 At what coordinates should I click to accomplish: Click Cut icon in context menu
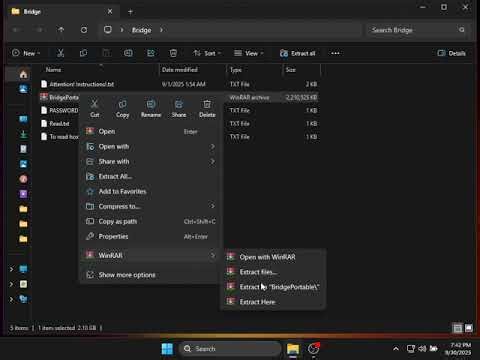(95, 109)
